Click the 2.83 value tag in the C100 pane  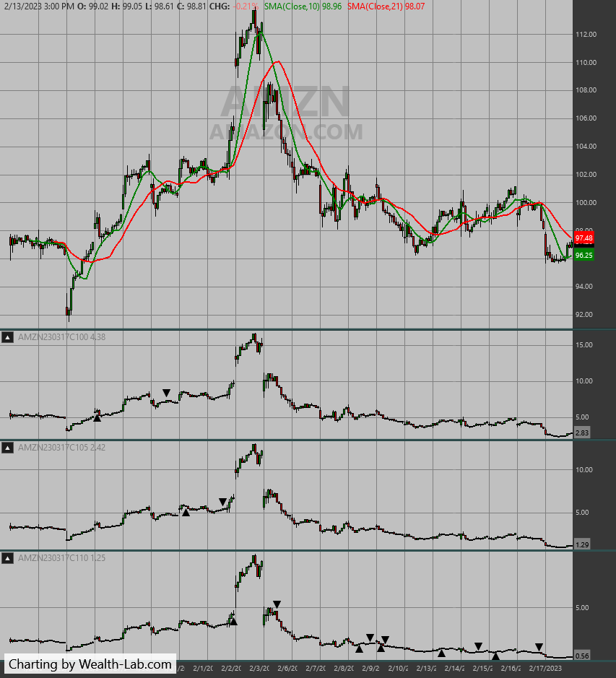[x=582, y=433]
